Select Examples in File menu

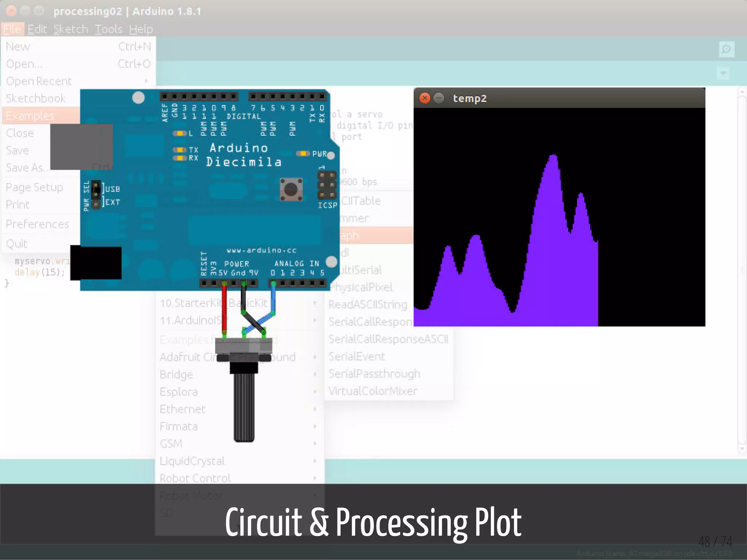[x=31, y=116]
